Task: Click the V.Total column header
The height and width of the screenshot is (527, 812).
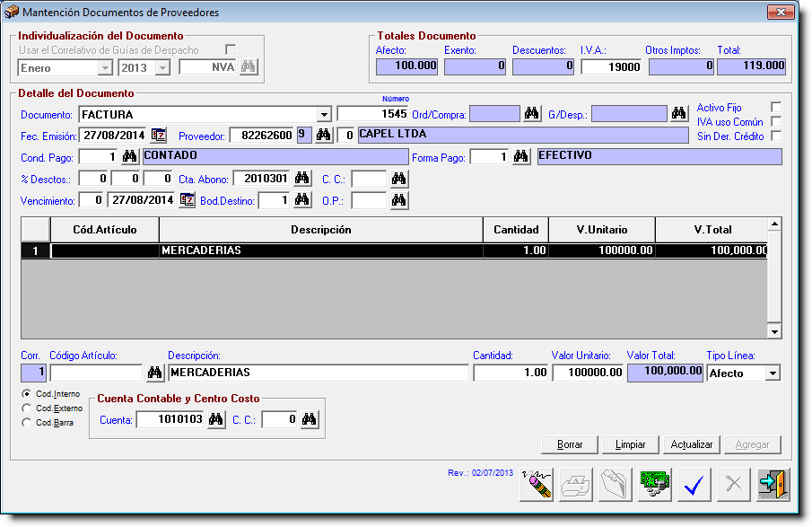Action: [712, 230]
